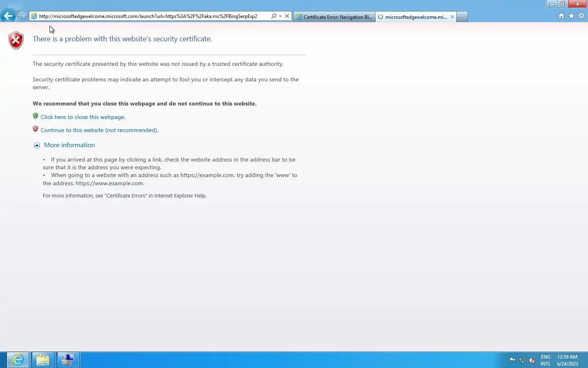Click the Search magnifier icon in address bar
The image size is (588, 368).
(x=274, y=16)
